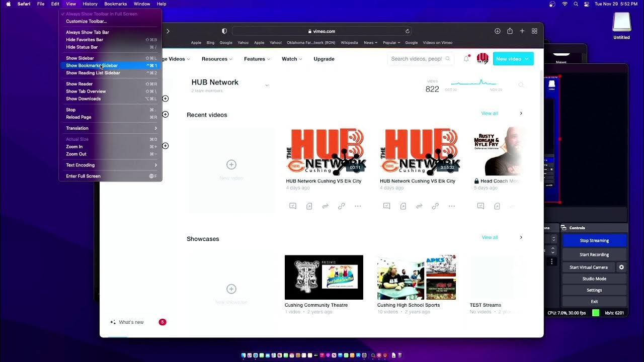Screen dimensions: 644x362
Task: Open virtual camera gear settings in OBS
Action: (621, 267)
